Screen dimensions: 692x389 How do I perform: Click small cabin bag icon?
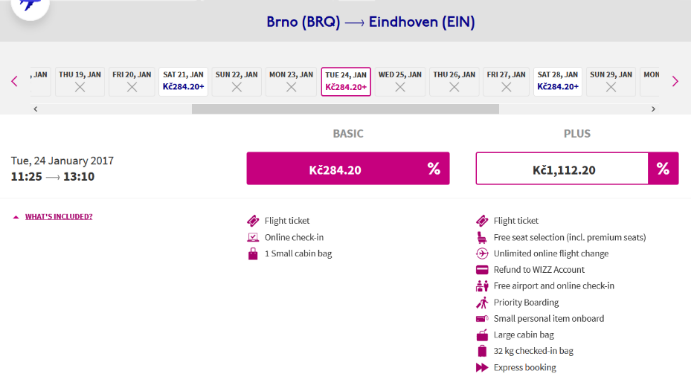click(253, 254)
